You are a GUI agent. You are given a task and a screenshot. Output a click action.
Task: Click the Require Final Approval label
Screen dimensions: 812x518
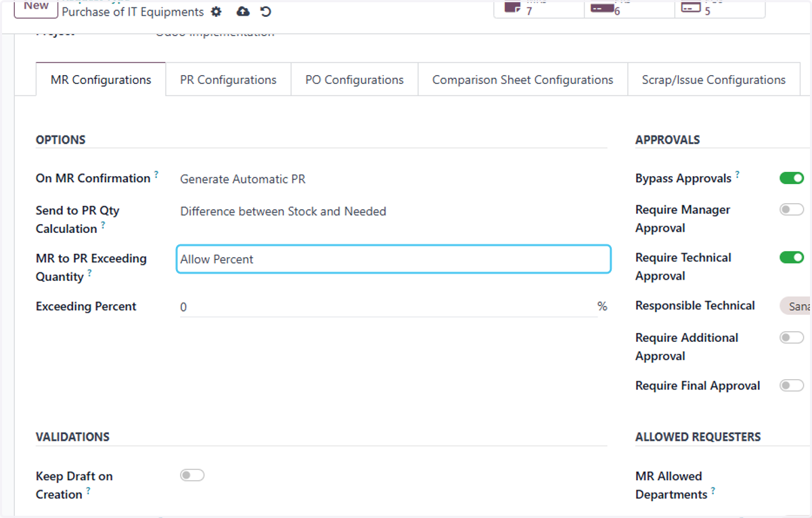[x=698, y=385]
